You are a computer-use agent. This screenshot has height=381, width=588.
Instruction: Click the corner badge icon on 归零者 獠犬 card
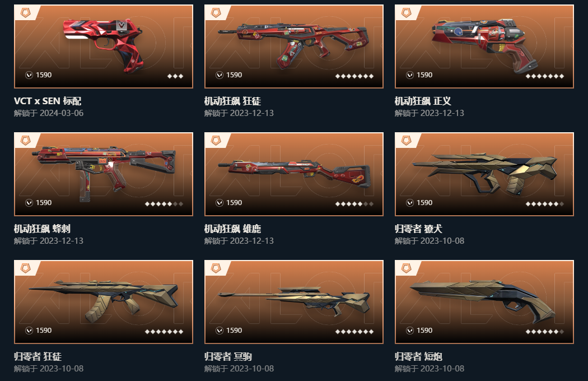tap(407, 141)
